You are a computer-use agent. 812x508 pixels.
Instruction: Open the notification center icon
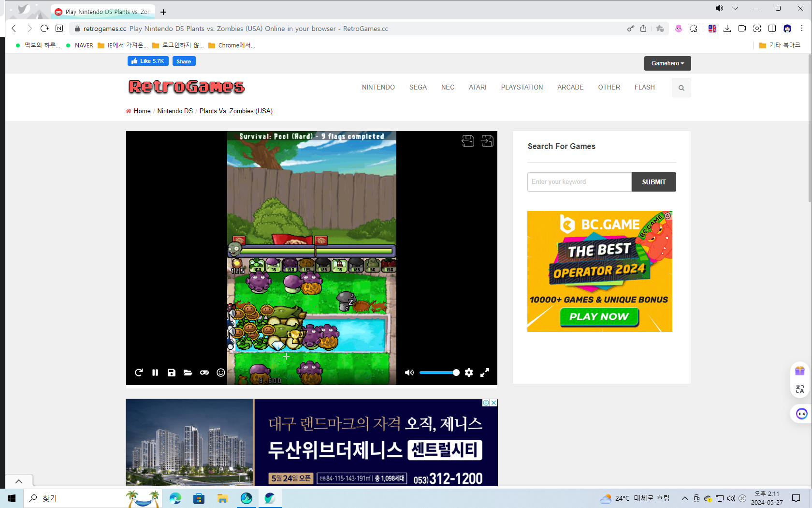tap(796, 498)
